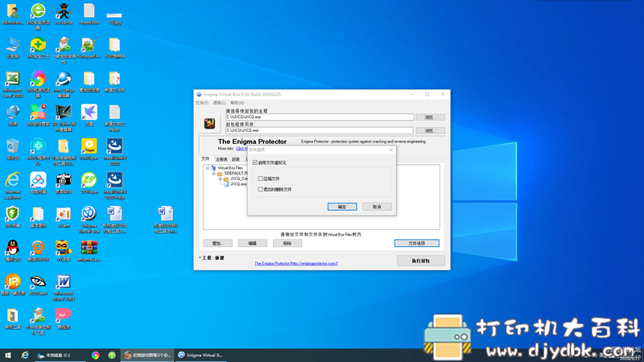The height and width of the screenshot is (362, 644).
Task: Toggle the 启用文件虚拟化 checkbox
Action: pyautogui.click(x=255, y=162)
